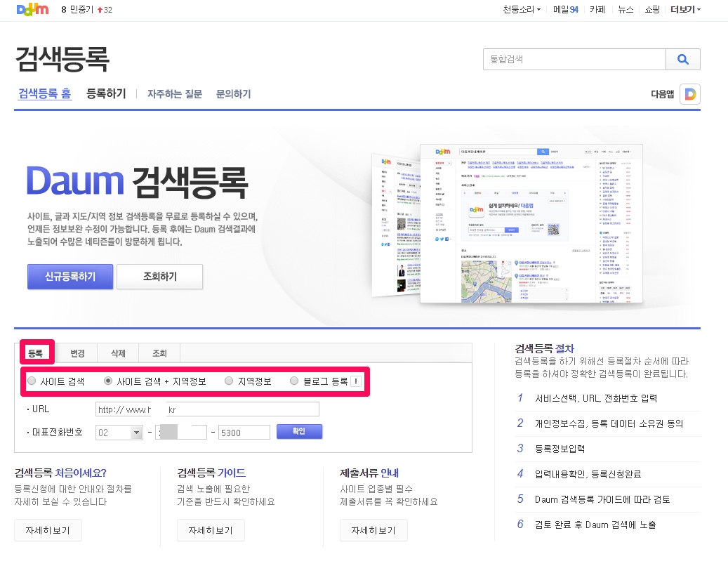
Task: Expand the 더보기 menu in top bar
Action: [x=685, y=10]
